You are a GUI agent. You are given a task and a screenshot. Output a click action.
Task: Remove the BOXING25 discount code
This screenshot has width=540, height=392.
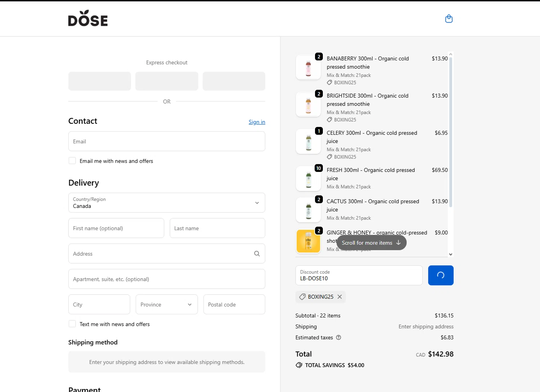(339, 297)
